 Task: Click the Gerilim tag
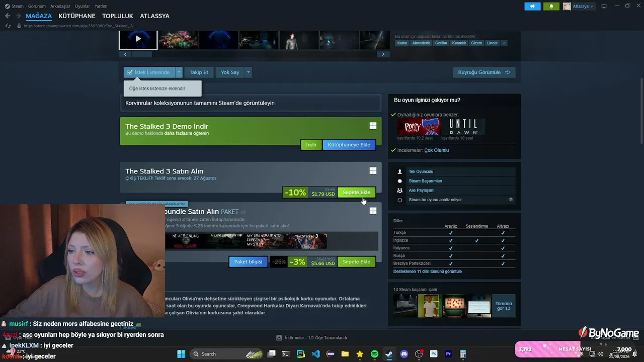[x=441, y=43]
